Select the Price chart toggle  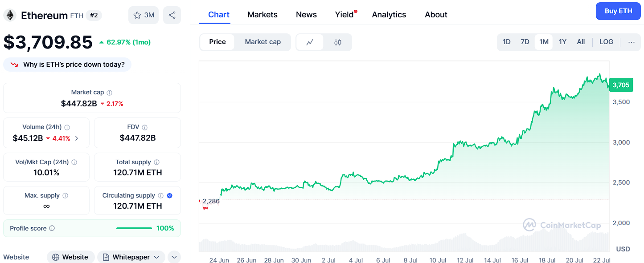(217, 42)
